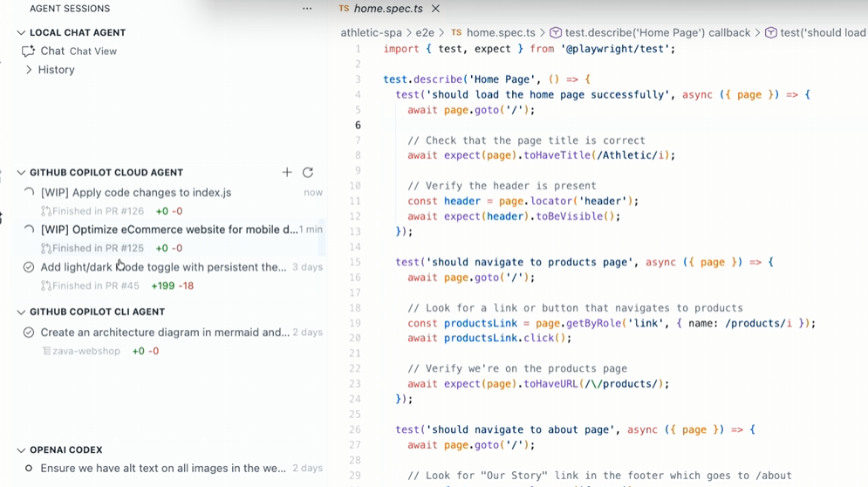868x487 pixels.
Task: Open Agent Sessions more actions ellipsis
Action: (307, 9)
